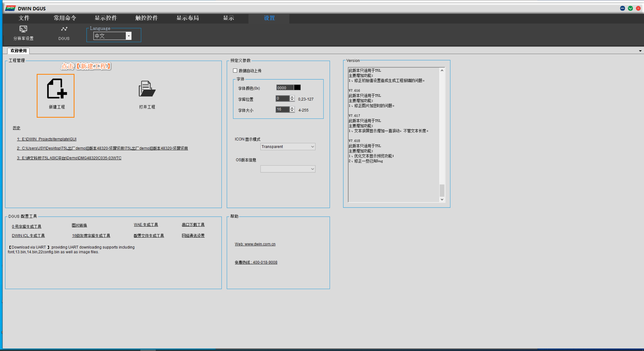Launch the 0号字库生成工具 link
Viewport: 644px width, 351px height.
pos(27,227)
